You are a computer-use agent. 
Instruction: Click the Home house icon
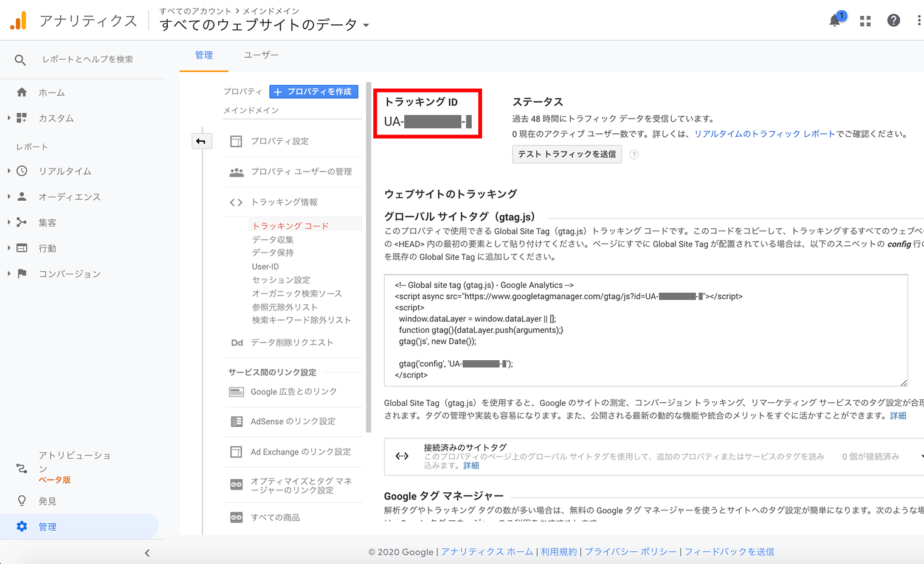(22, 92)
